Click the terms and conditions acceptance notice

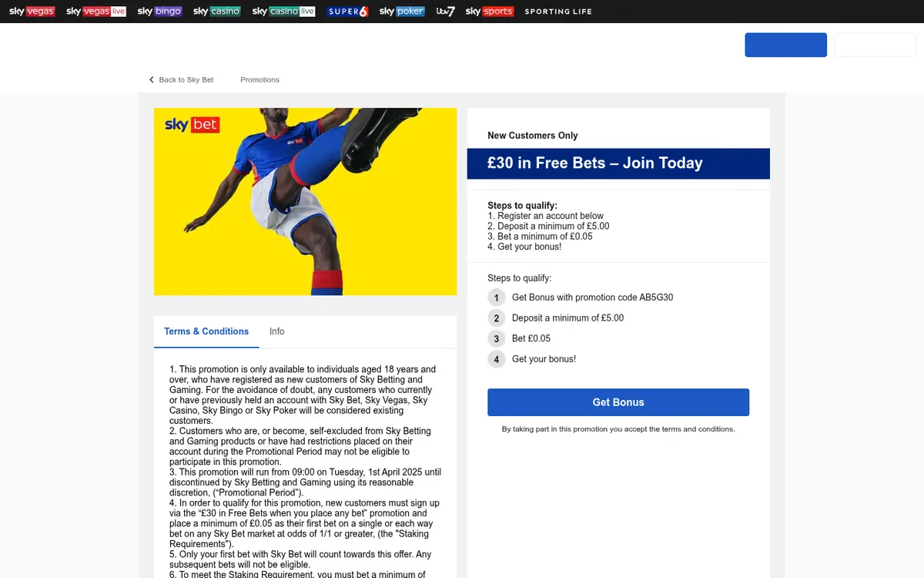click(618, 429)
